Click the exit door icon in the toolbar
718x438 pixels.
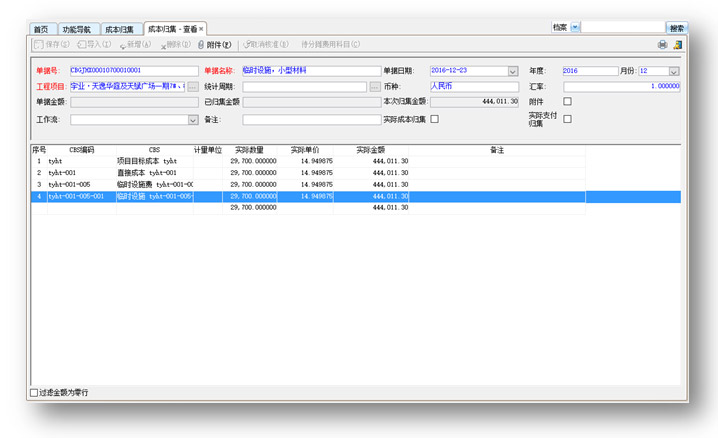pyautogui.click(x=678, y=44)
